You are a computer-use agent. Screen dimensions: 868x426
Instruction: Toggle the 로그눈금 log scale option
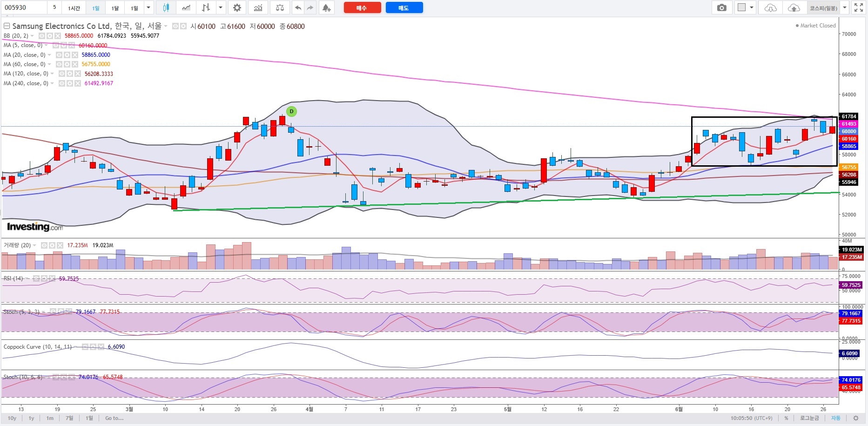pyautogui.click(x=809, y=418)
